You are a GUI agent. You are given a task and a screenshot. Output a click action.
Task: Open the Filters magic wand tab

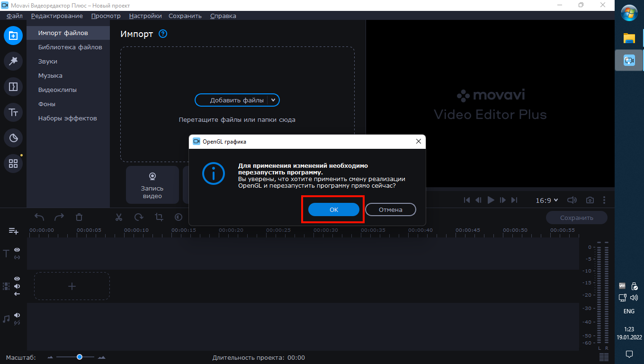tap(13, 60)
